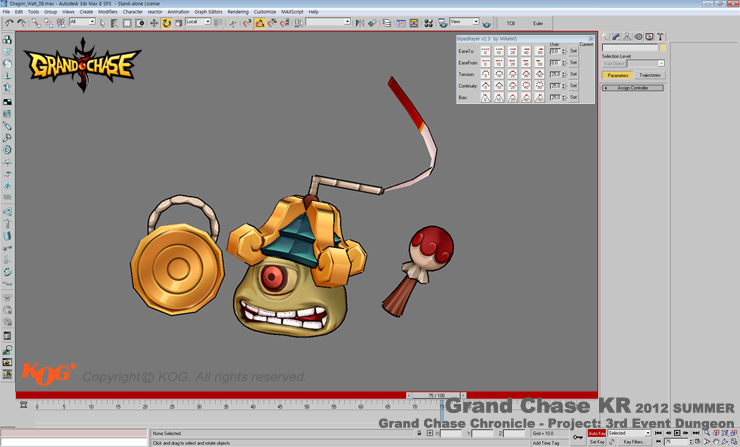Click the Quick Render teapot icon
The width and height of the screenshot is (740, 447).
coord(487,23)
